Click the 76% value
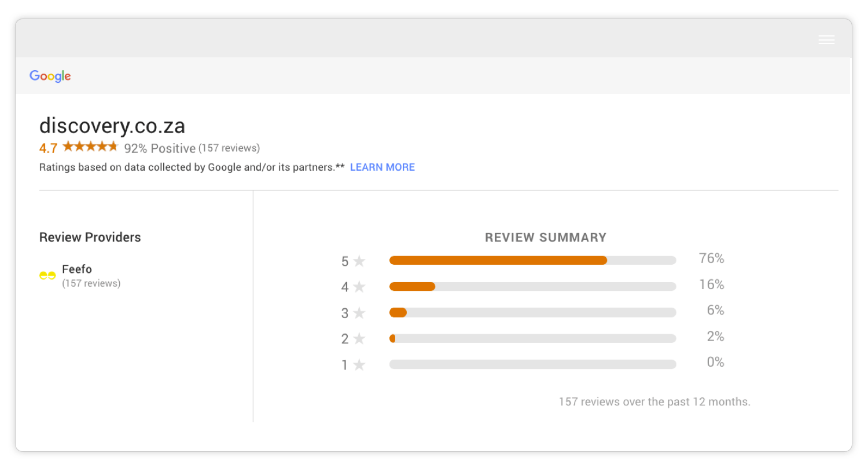 [711, 258]
